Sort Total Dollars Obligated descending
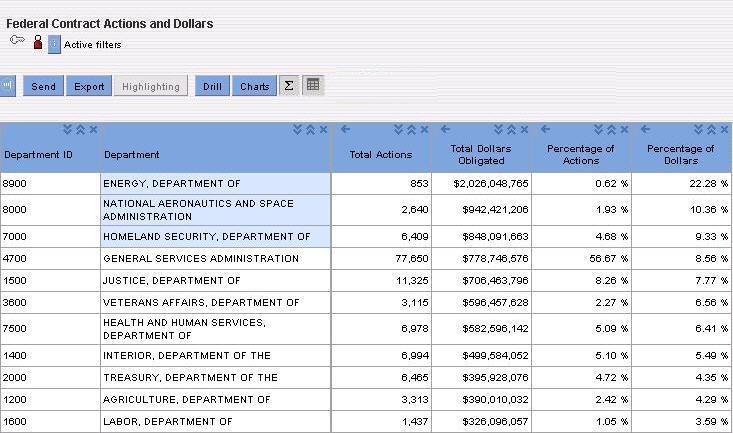 click(498, 130)
